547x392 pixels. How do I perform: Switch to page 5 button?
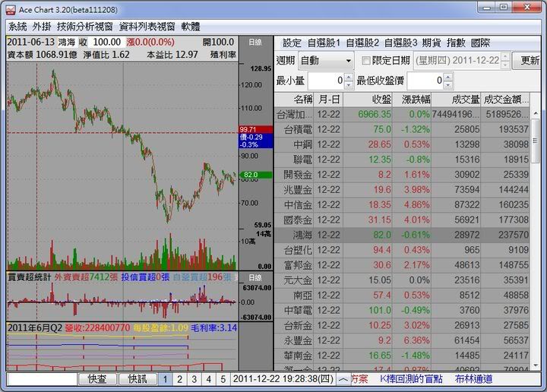coord(223,379)
